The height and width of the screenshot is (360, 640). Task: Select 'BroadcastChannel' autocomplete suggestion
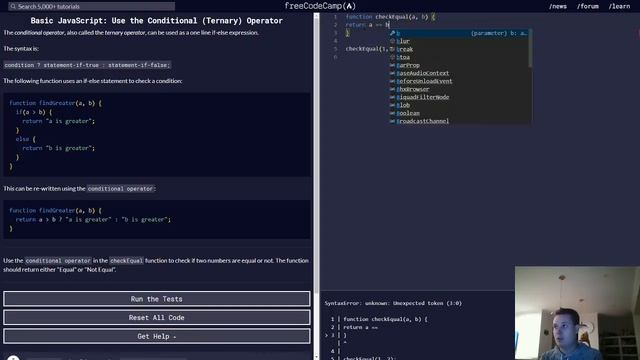[x=458, y=121]
